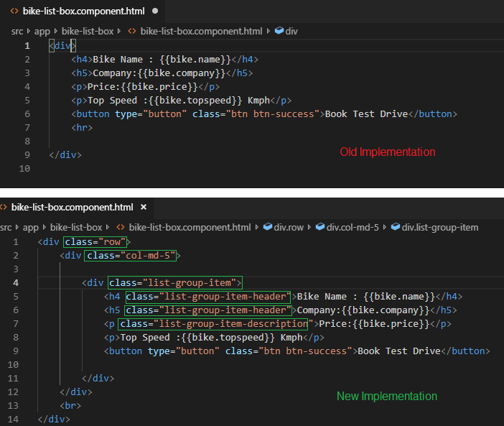Close the lower bike-list-box.component.html tab

pos(143,207)
